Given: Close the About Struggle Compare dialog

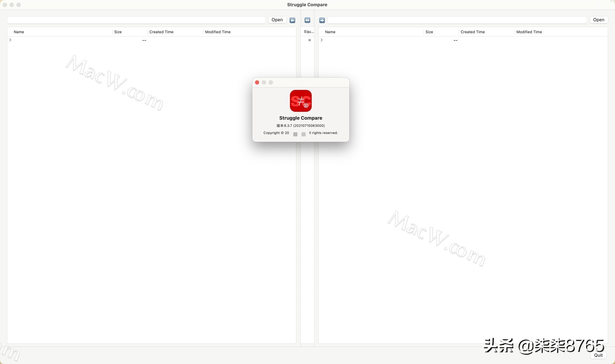Looking at the screenshot, I should 257,82.
